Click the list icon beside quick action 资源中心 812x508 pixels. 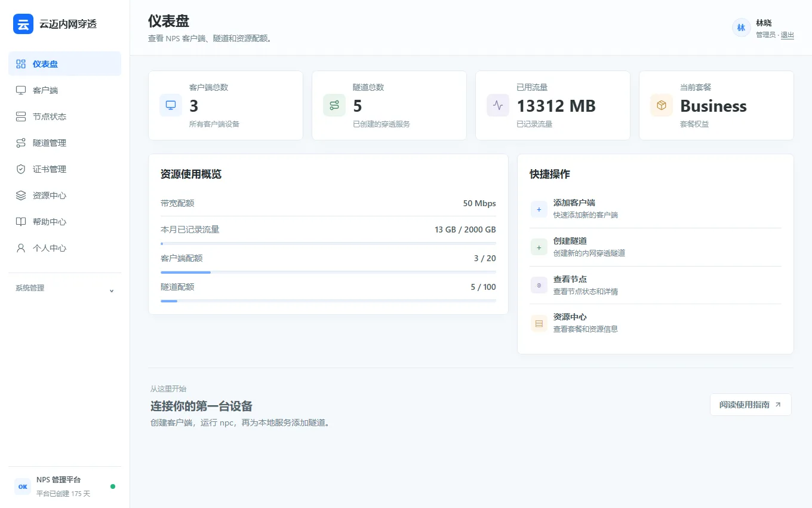tap(539, 323)
